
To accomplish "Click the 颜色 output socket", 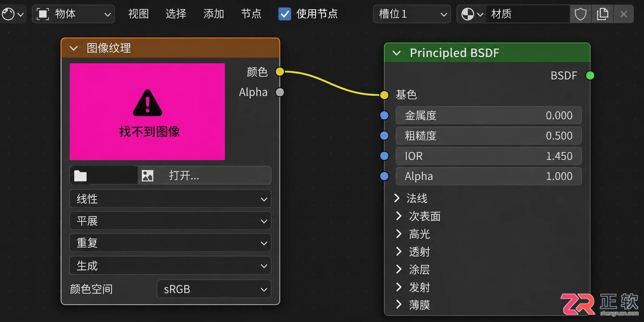I will pos(280,72).
